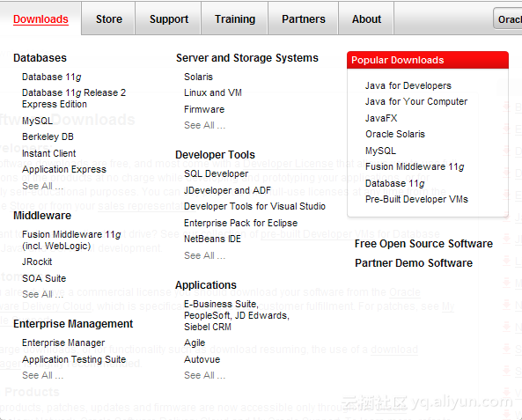This screenshot has height=420, width=522.
Task: Go to the Training tab
Action: 235,19
